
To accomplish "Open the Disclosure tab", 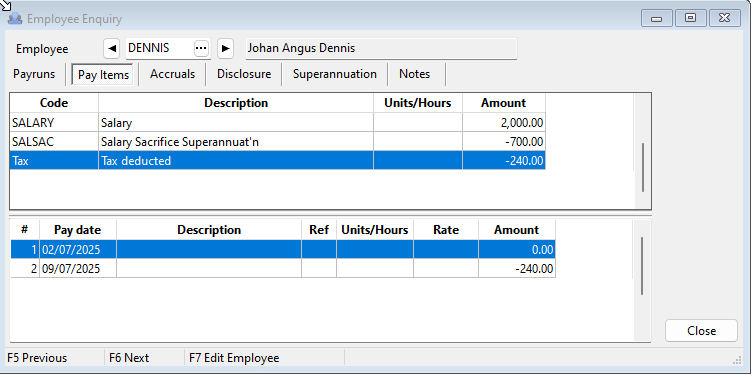I will 244,74.
